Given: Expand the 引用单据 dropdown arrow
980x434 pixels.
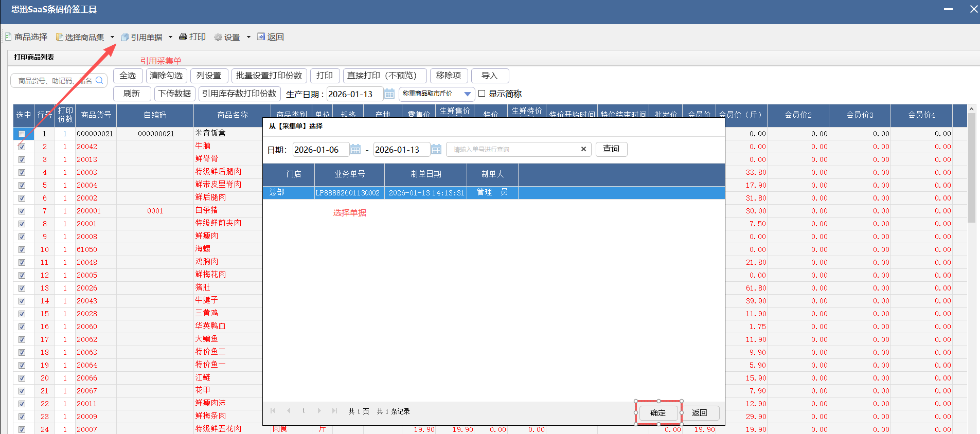Looking at the screenshot, I should pos(170,37).
